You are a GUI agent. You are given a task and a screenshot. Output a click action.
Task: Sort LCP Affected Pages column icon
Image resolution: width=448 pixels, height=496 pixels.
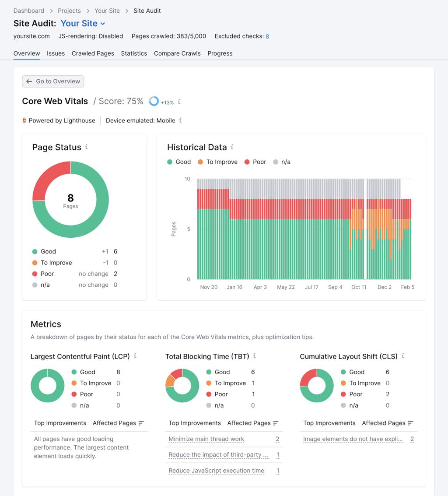point(141,423)
